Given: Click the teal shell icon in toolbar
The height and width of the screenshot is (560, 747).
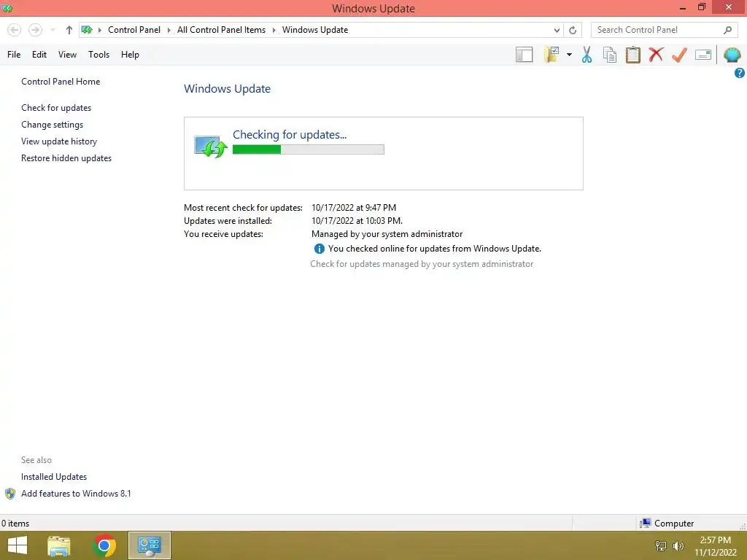Looking at the screenshot, I should pos(732,55).
